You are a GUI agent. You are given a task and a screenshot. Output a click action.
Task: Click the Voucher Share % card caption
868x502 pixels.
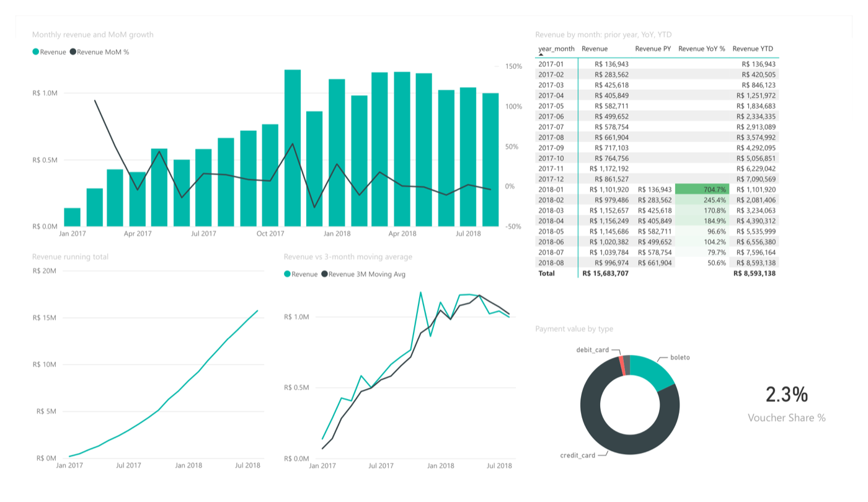(787, 418)
